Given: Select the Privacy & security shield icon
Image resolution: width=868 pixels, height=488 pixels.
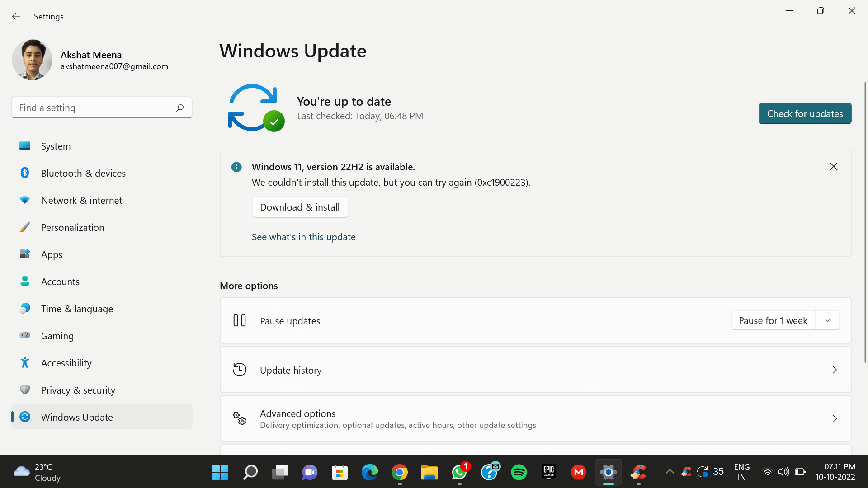Looking at the screenshot, I should [x=25, y=389].
